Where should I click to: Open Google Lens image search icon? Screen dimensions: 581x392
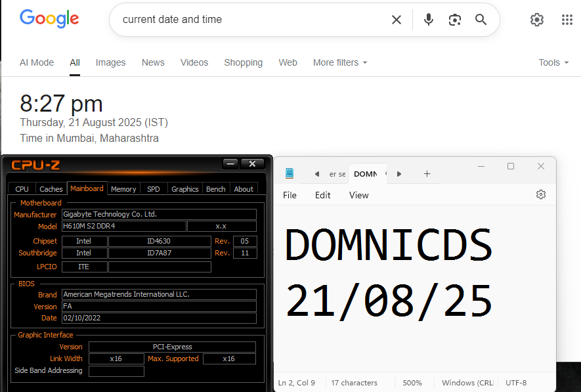(455, 20)
